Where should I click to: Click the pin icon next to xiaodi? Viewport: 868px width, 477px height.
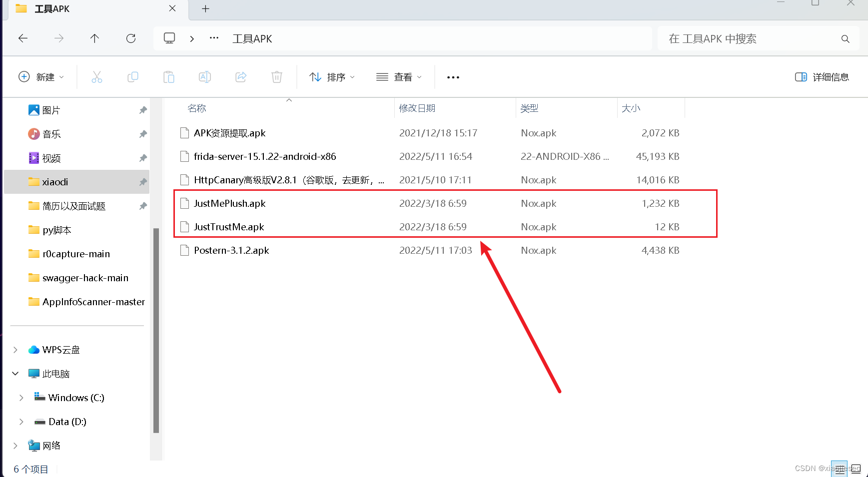click(x=143, y=182)
